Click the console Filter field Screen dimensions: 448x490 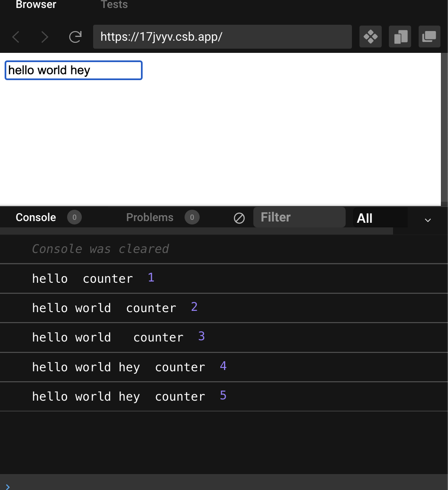coord(299,217)
